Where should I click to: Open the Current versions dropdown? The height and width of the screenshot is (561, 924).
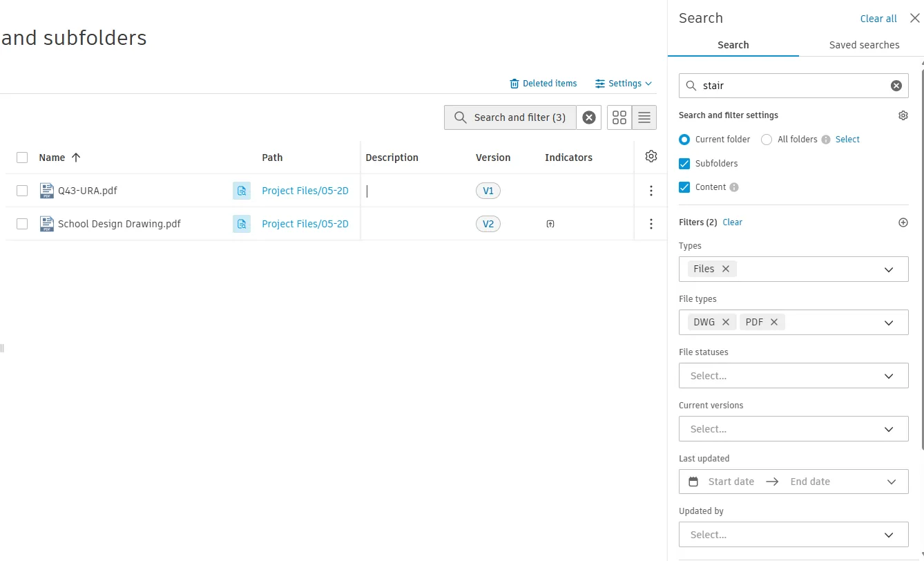(x=793, y=429)
